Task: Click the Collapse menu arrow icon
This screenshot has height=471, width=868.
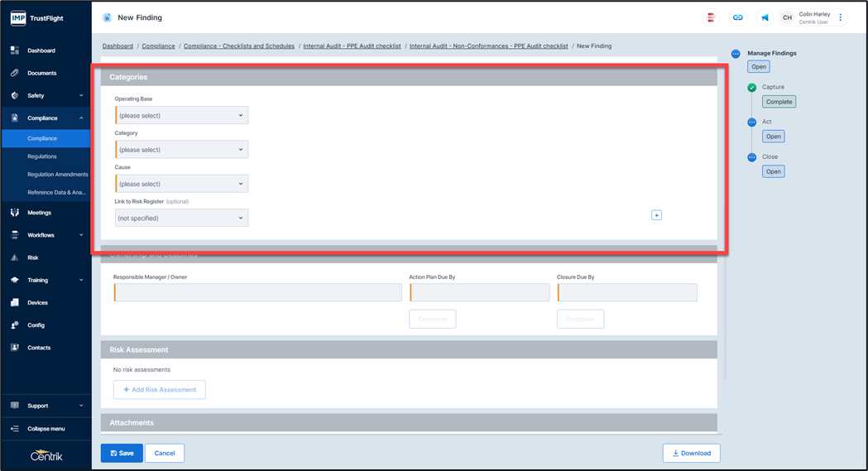Action: [15, 429]
